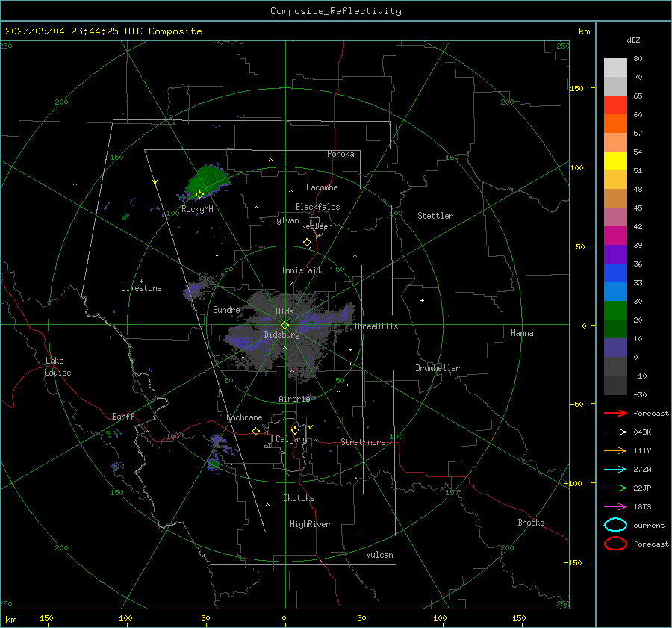Click the Strathmore town label

(x=363, y=442)
